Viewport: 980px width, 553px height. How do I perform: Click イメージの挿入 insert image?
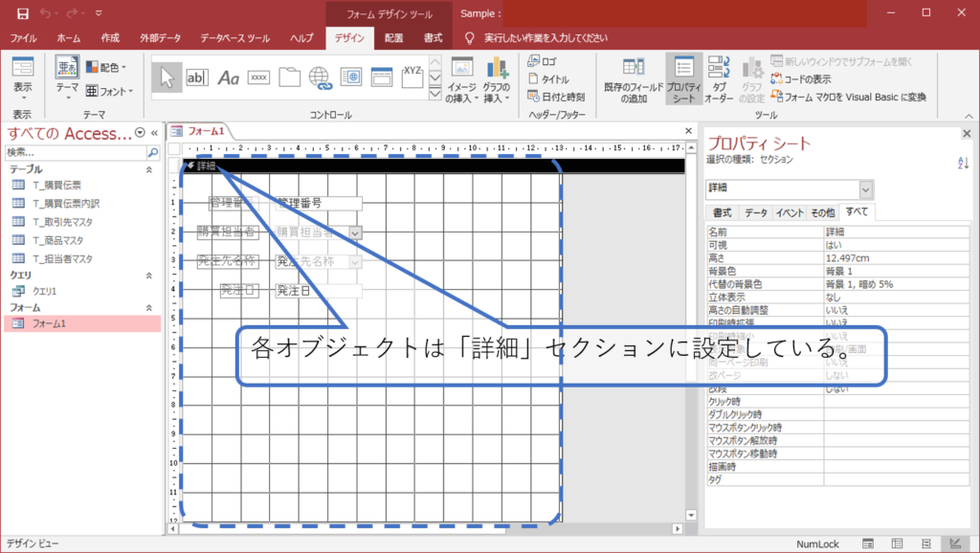[461, 78]
